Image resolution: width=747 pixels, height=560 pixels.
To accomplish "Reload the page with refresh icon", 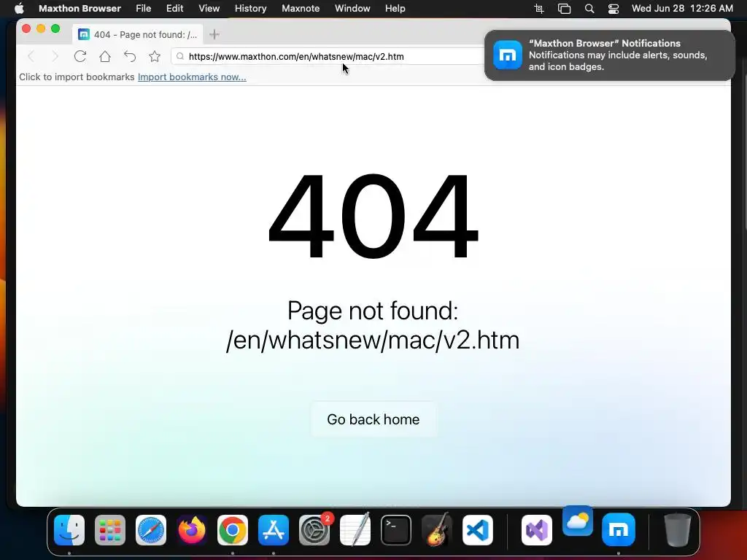I will click(80, 57).
